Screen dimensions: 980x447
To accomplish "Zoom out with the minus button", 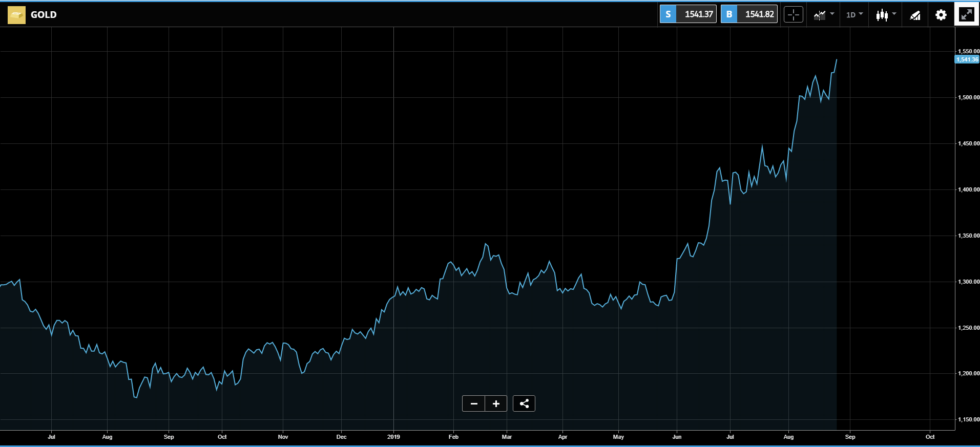I will [x=474, y=403].
